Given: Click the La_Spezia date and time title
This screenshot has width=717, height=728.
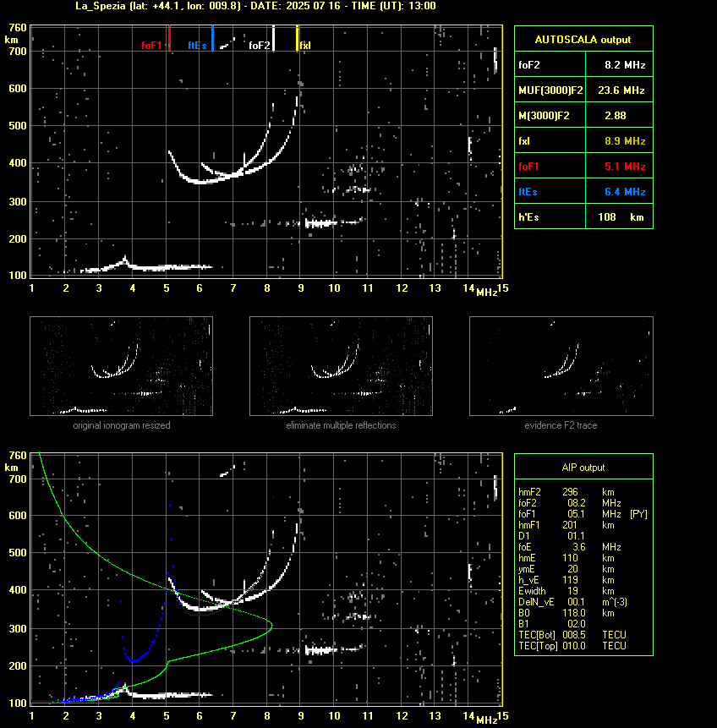Looking at the screenshot, I should 255,6.
